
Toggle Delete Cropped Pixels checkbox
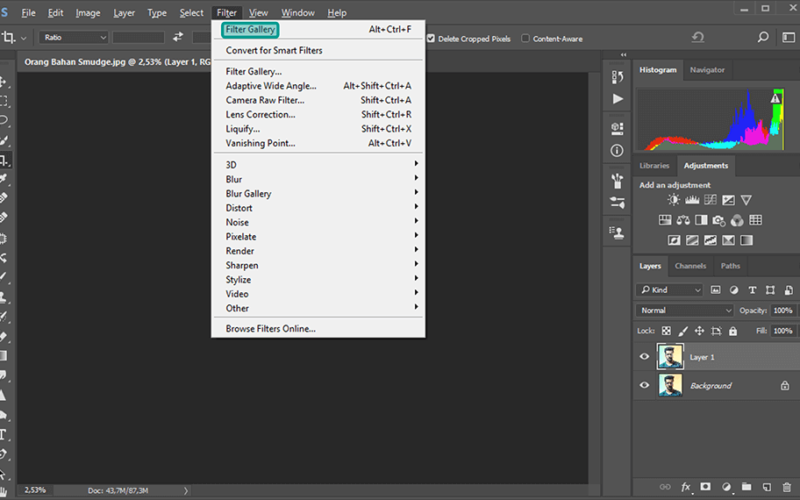point(431,38)
